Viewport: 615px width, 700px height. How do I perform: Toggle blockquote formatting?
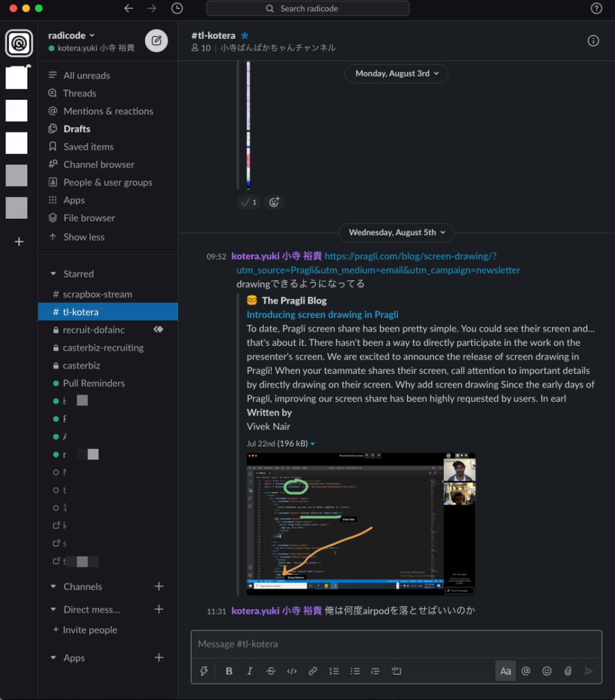pyautogui.click(x=375, y=671)
